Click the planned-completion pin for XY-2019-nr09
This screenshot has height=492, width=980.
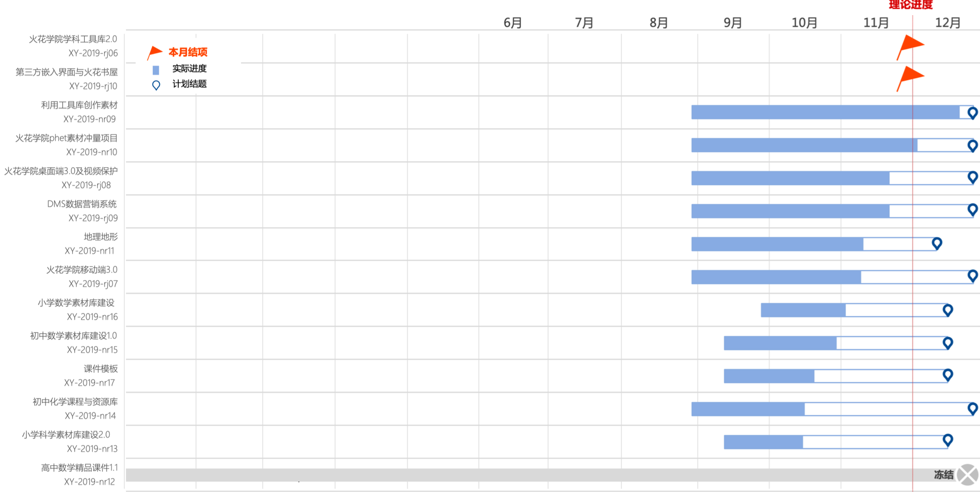coord(972,112)
